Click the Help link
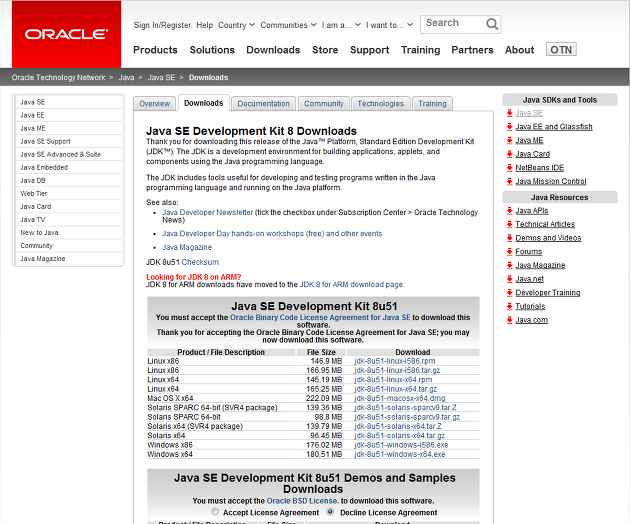 click(x=205, y=25)
